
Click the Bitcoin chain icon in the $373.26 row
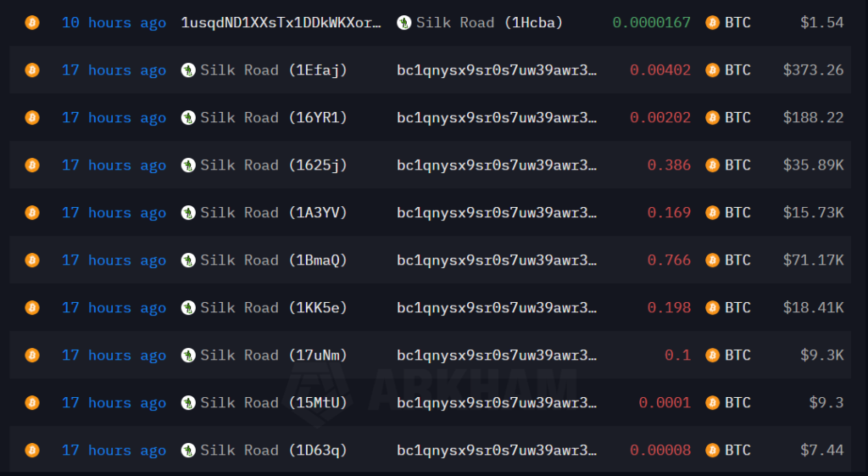coord(32,70)
